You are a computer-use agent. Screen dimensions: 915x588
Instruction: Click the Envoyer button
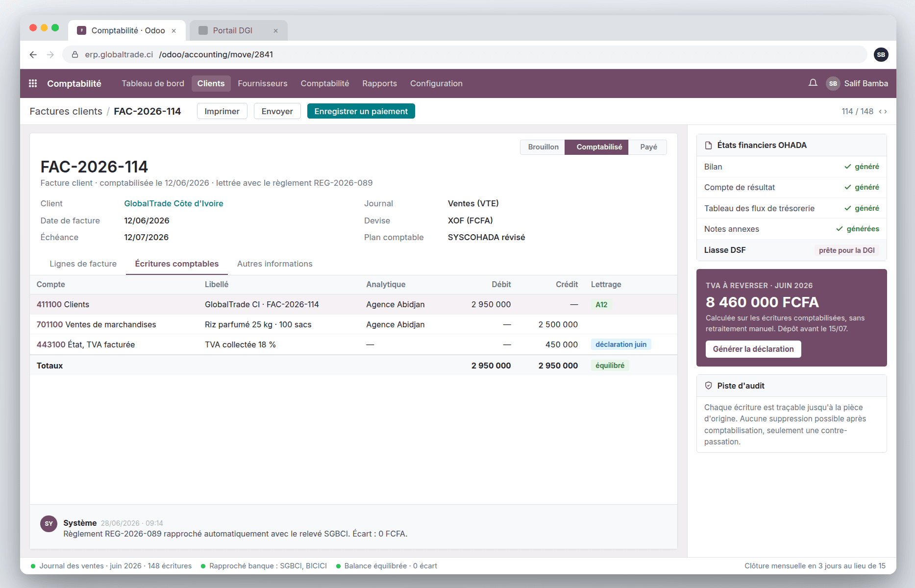[277, 111]
